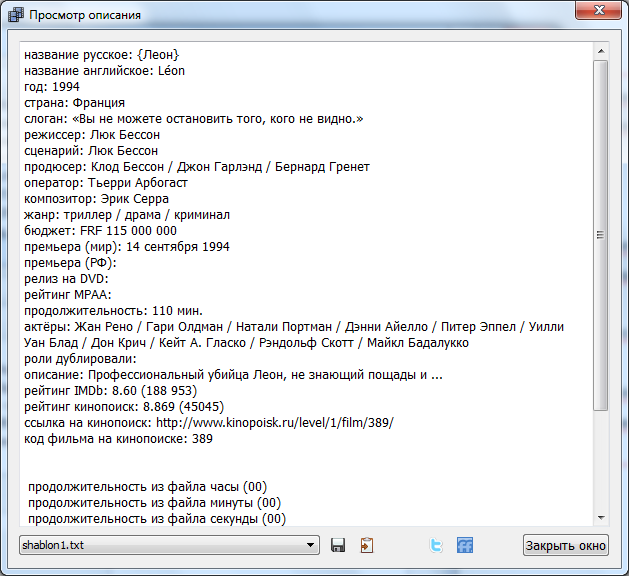Screen dimensions: 629x576
Task: Click the название русское line
Action: click(x=101, y=54)
